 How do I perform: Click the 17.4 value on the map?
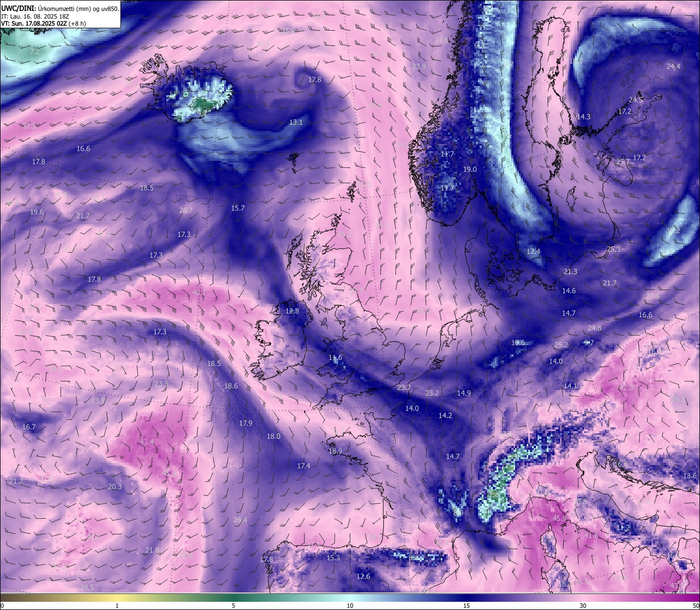[x=304, y=466]
